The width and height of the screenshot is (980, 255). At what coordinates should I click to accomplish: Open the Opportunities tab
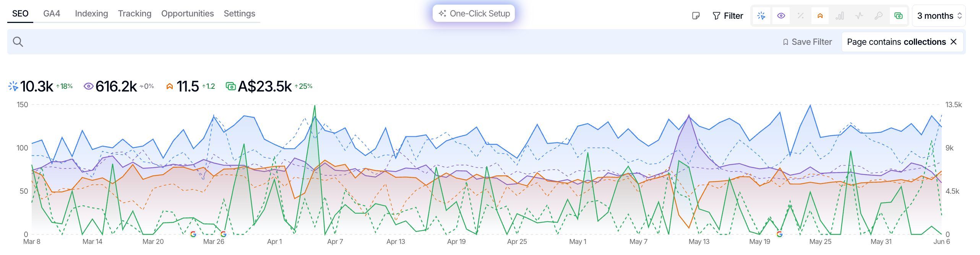click(x=187, y=14)
